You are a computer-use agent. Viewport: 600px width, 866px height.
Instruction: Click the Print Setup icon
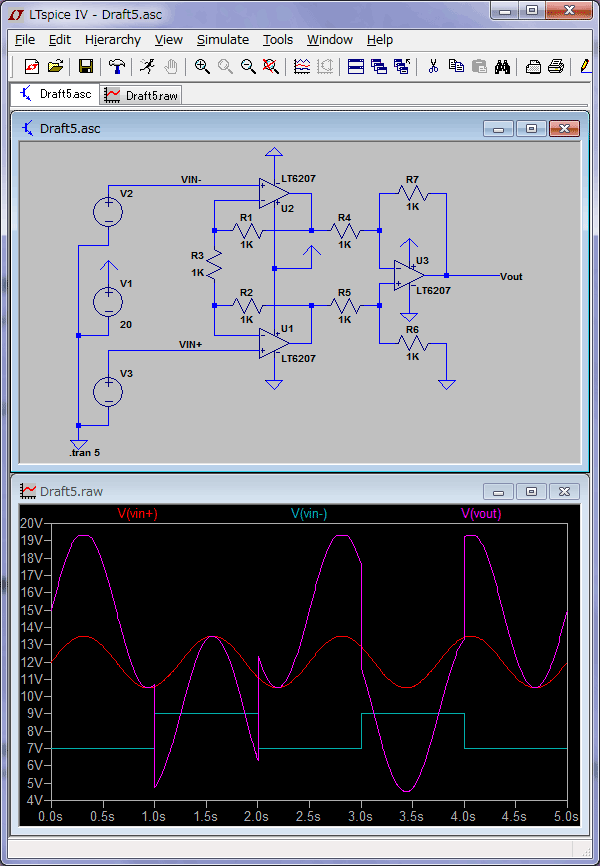[533, 67]
